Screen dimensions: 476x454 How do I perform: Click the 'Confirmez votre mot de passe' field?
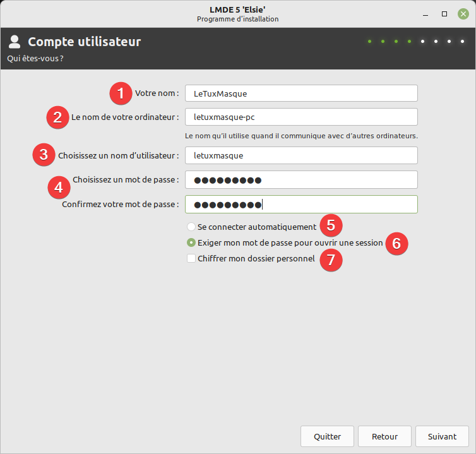pos(301,205)
